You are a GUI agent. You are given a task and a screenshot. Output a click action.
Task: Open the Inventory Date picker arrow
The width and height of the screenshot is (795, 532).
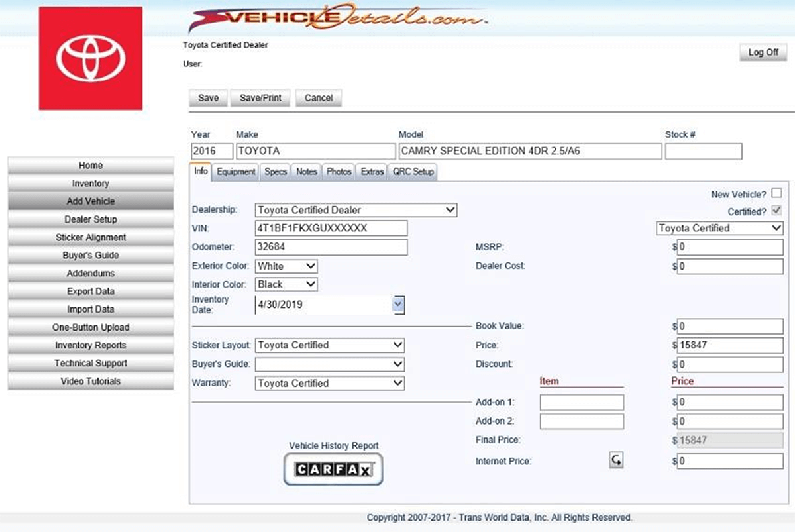tap(397, 304)
